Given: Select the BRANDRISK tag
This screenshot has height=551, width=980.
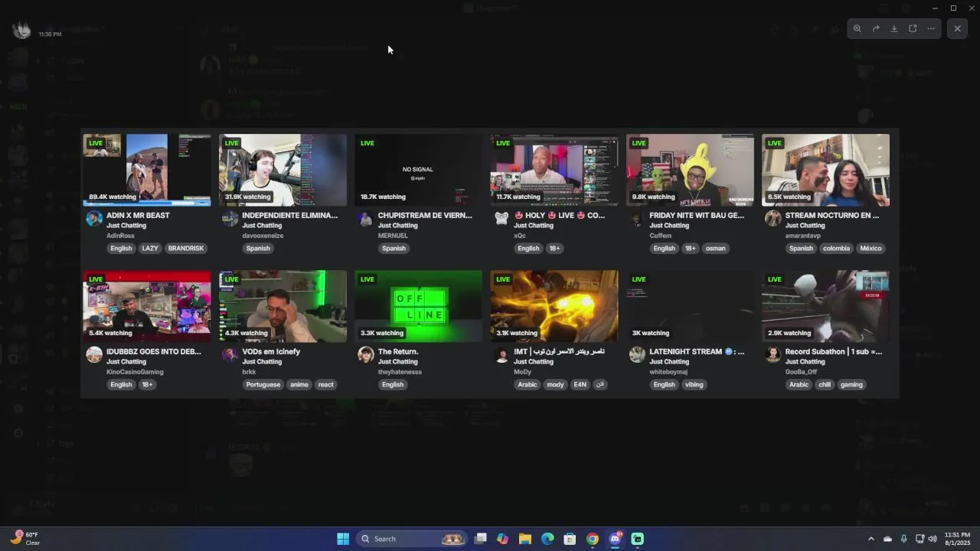Looking at the screenshot, I should click(x=186, y=248).
